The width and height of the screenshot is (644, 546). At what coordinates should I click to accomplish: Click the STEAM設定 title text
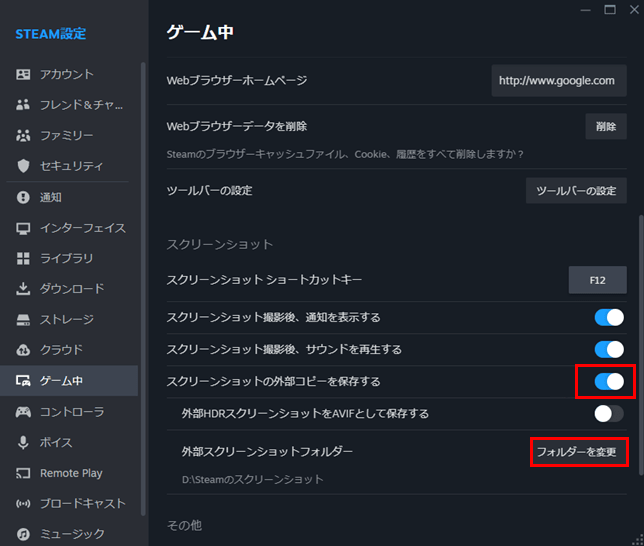pyautogui.click(x=51, y=34)
